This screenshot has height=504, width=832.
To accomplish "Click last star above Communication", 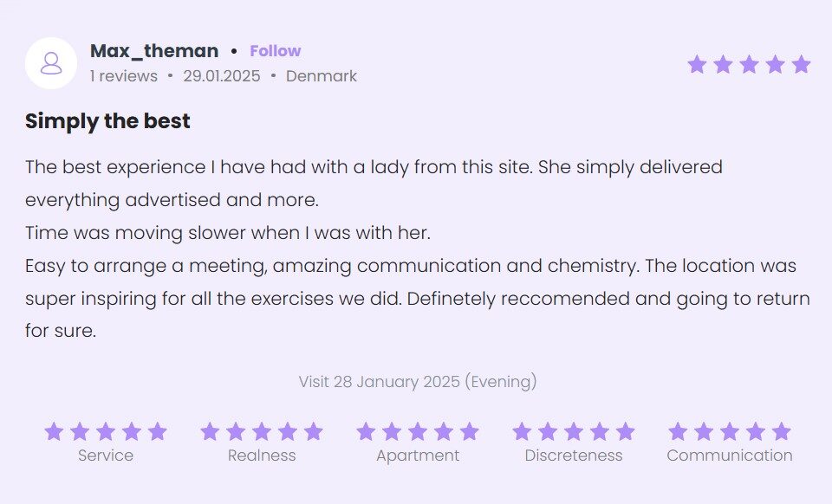I will pyautogui.click(x=781, y=431).
